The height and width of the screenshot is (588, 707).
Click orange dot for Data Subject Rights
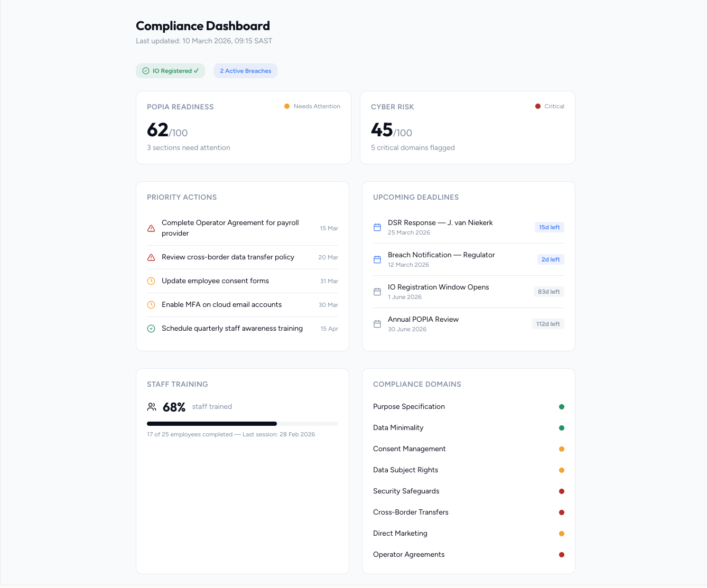click(562, 470)
